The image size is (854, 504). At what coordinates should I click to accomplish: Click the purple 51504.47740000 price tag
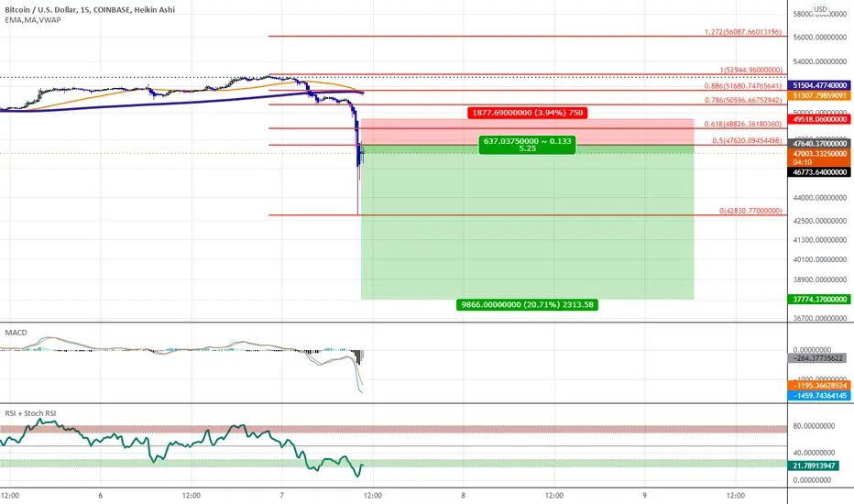tap(820, 85)
